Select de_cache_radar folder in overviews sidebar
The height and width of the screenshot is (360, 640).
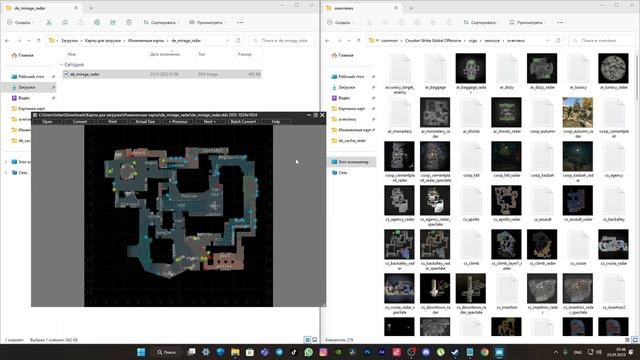click(352, 140)
